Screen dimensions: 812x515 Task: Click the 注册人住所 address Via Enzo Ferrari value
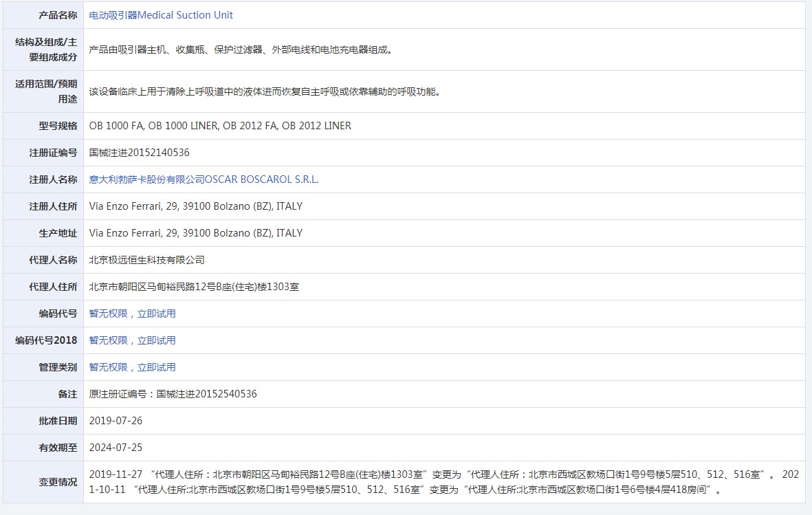coord(196,206)
